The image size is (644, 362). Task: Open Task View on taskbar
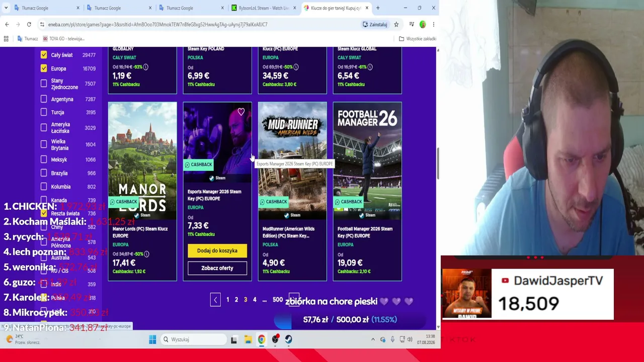click(234, 339)
